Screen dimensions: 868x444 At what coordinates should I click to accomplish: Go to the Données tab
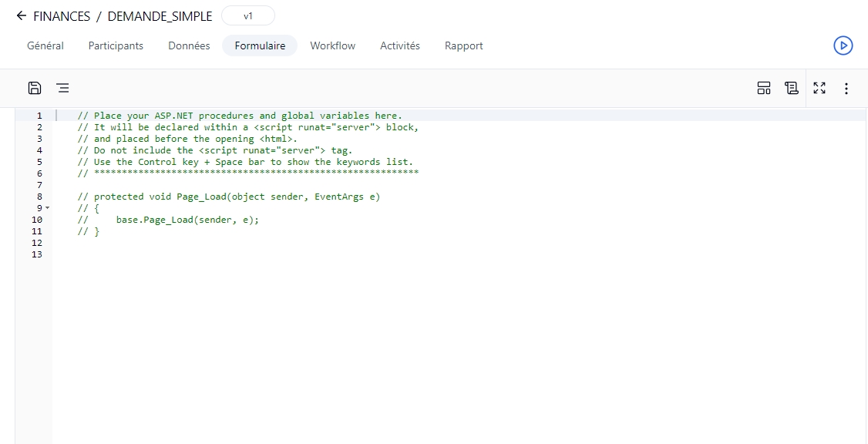(x=189, y=45)
